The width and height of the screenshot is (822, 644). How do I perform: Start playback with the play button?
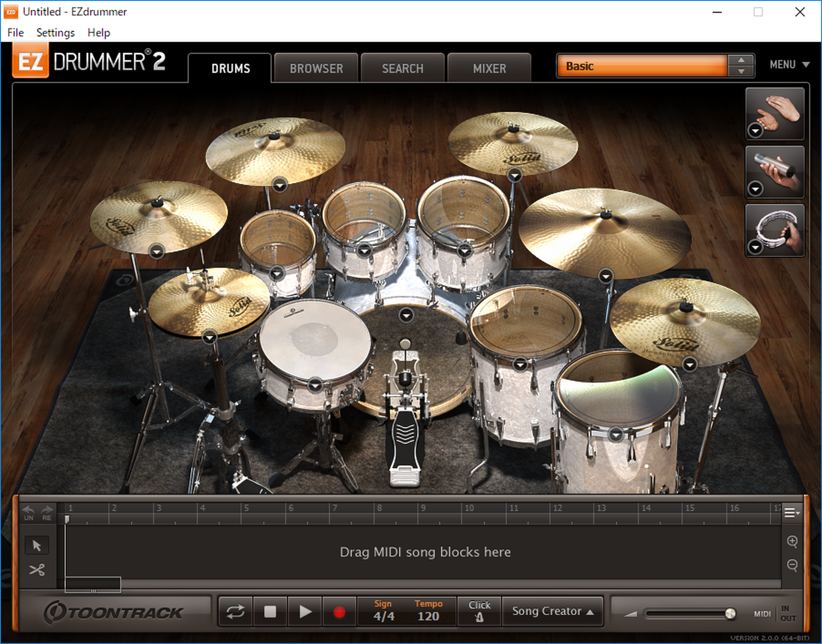pyautogui.click(x=305, y=612)
